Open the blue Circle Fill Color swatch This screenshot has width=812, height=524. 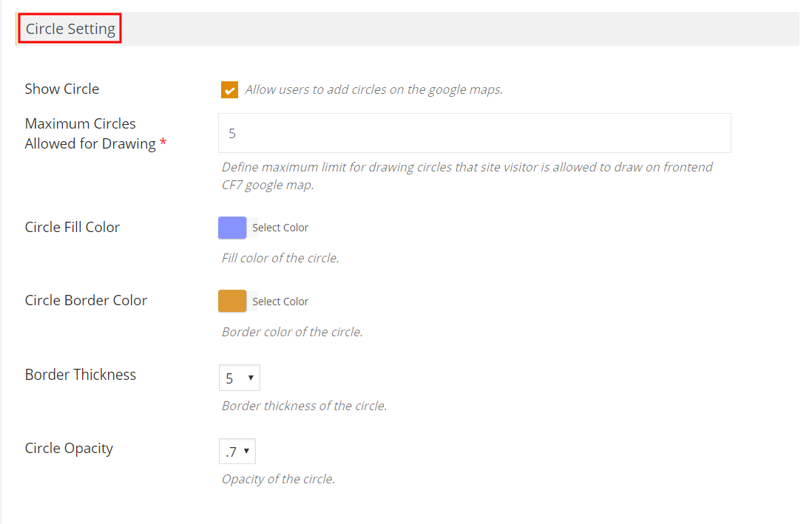click(x=232, y=228)
